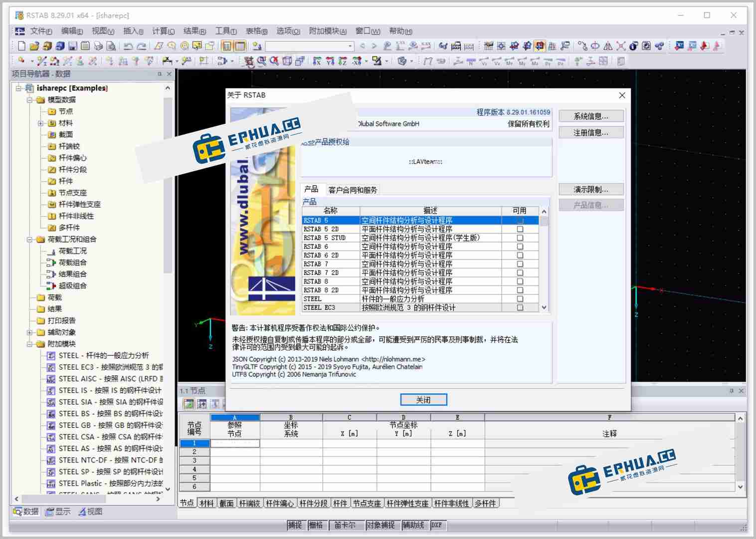Expand the 材料 tree node

[41, 123]
